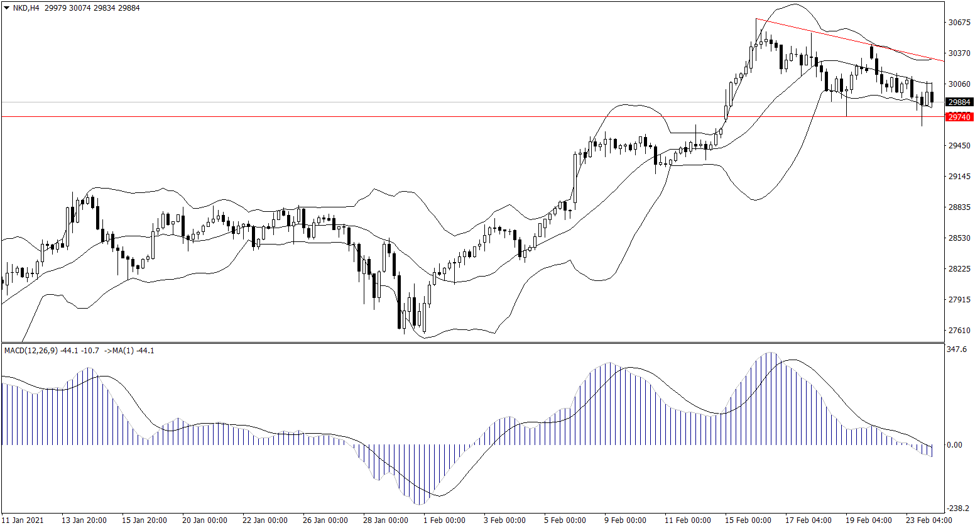Click the red 29740 price tag
This screenshot has height=528, width=980.
point(959,117)
